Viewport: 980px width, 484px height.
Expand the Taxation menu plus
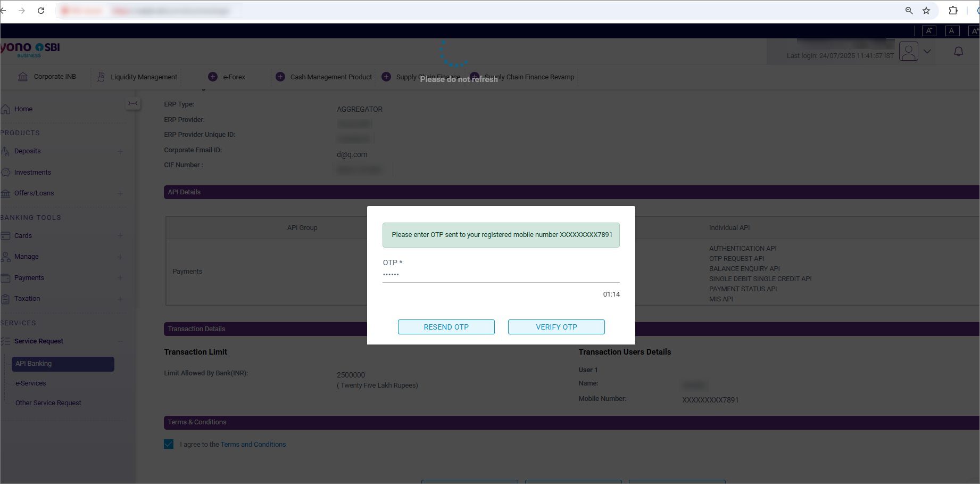pyautogui.click(x=120, y=299)
